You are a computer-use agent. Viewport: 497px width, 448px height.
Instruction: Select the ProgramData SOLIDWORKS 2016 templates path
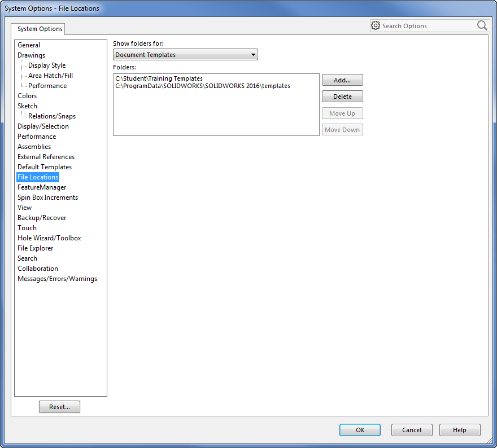click(x=203, y=86)
